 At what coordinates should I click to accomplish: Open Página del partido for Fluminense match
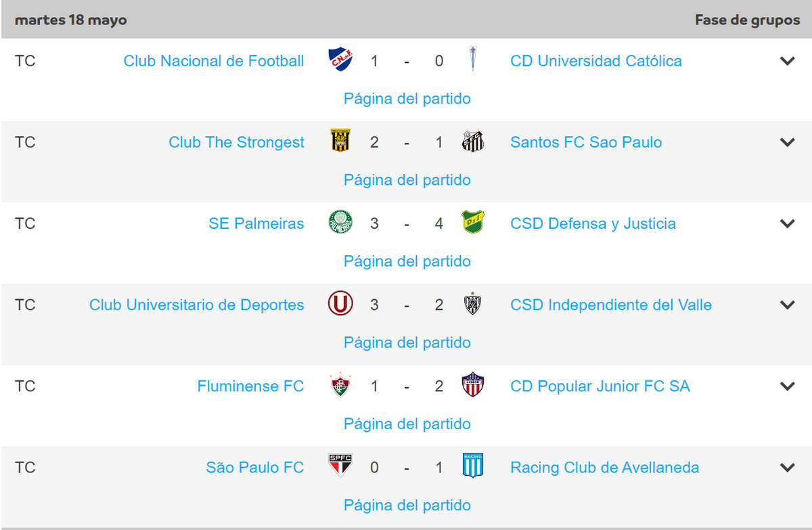(x=407, y=424)
